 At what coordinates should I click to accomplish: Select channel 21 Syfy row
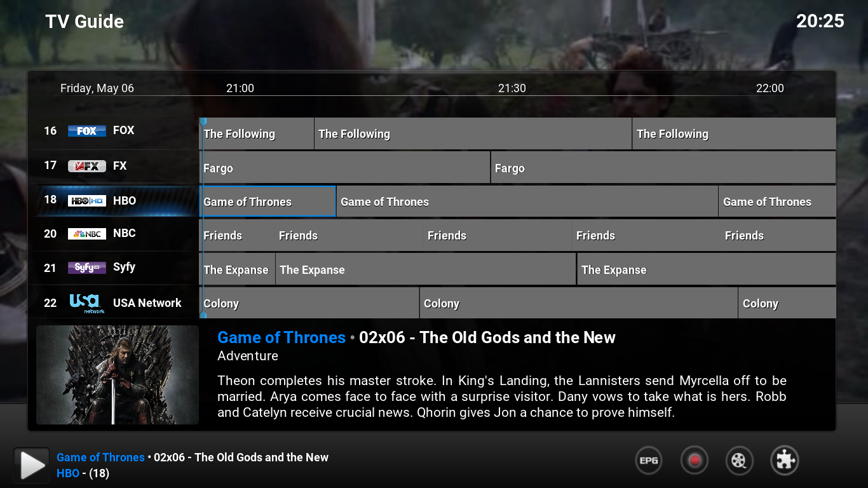[x=114, y=268]
